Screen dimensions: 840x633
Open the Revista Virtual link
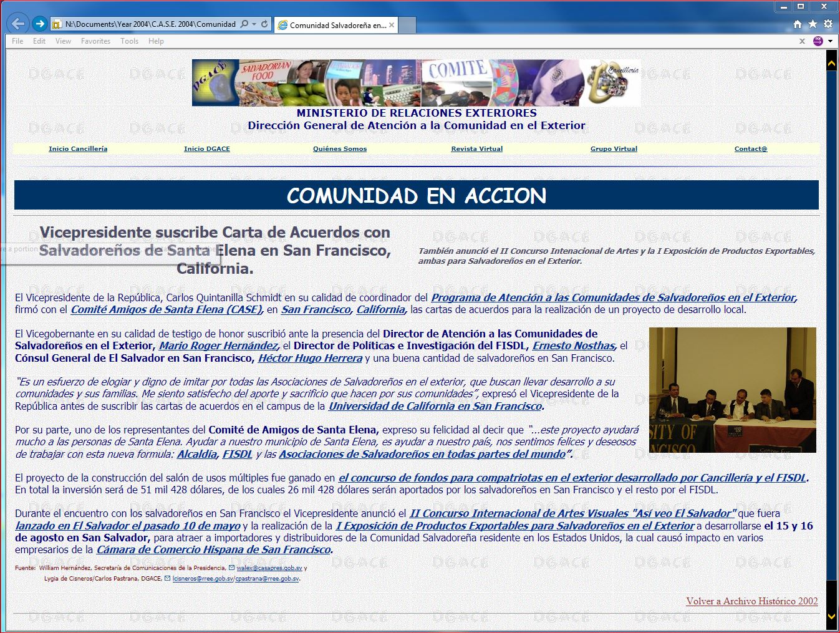click(476, 149)
